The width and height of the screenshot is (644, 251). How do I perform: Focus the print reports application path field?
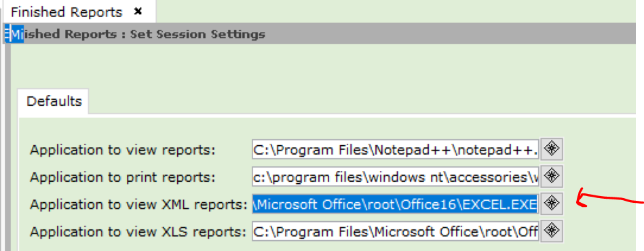pos(396,176)
